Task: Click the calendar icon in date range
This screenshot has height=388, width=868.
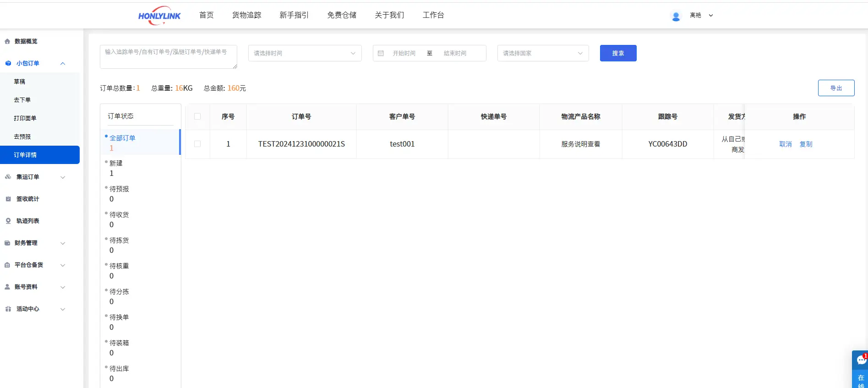Action: [381, 53]
